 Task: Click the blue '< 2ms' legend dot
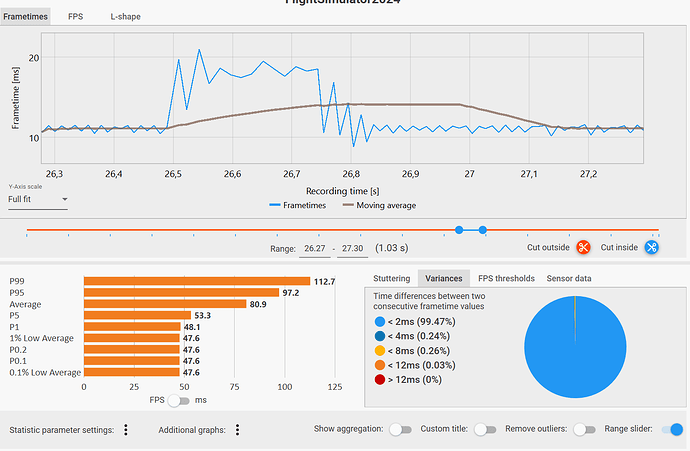tap(380, 323)
